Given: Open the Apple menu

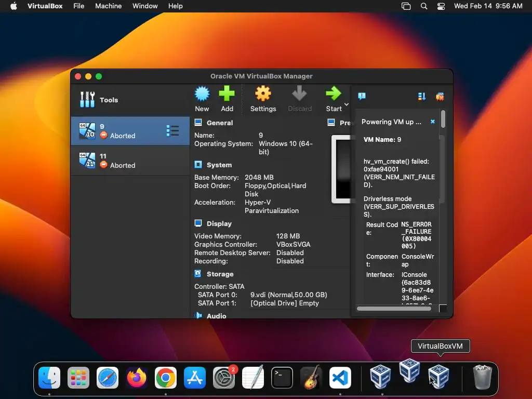Looking at the screenshot, I should 14,6.
